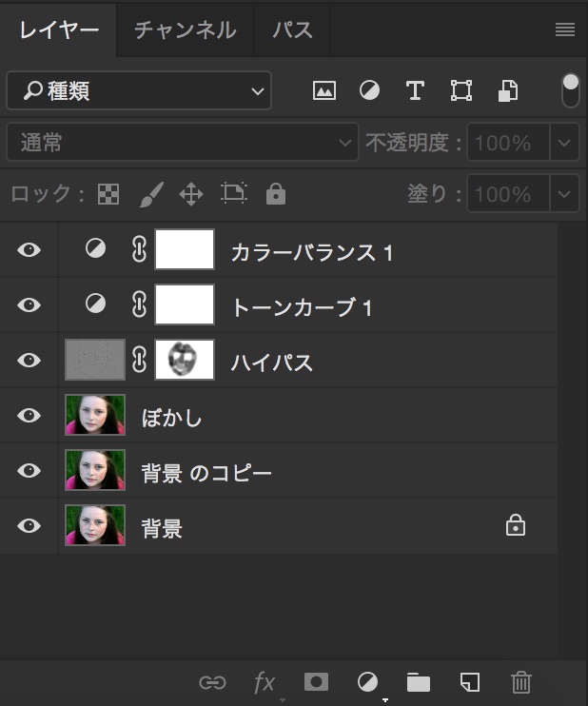588x706 pixels.
Task: Add a layer mask button
Action: [x=316, y=682]
